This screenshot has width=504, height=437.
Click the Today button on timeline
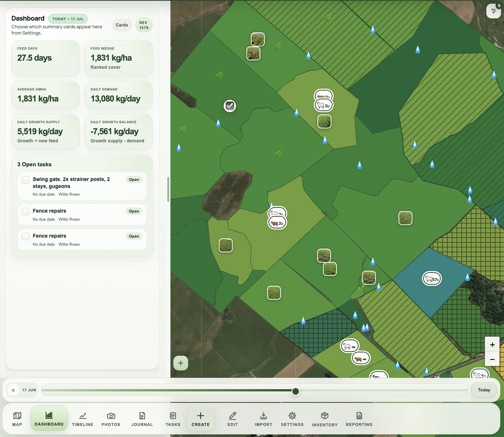point(484,390)
